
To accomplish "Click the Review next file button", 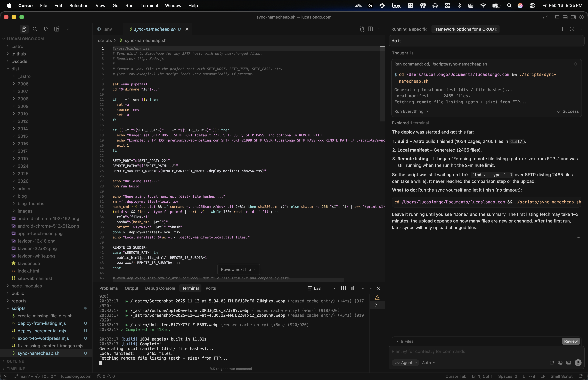I will [x=238, y=269].
